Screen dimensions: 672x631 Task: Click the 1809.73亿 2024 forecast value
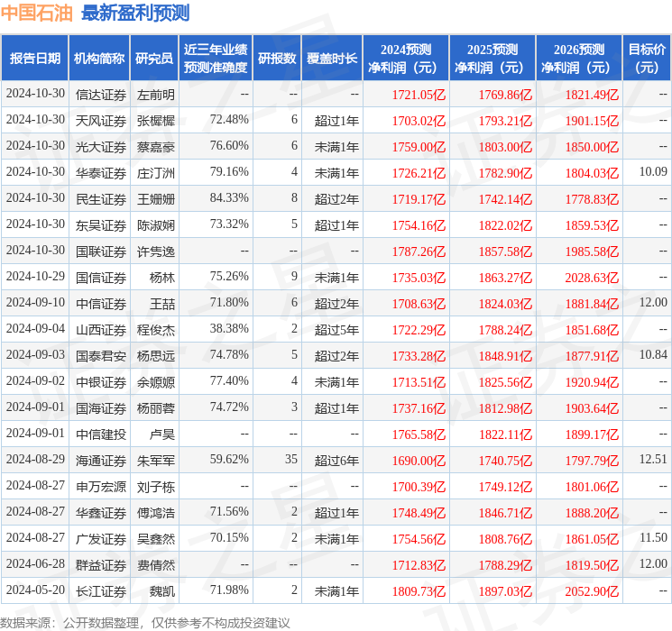tap(419, 591)
